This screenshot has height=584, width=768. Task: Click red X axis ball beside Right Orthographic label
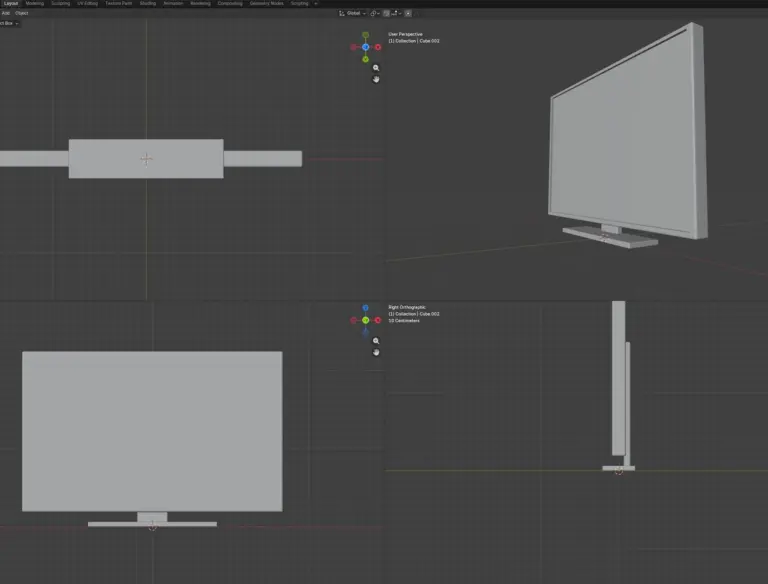pos(378,320)
